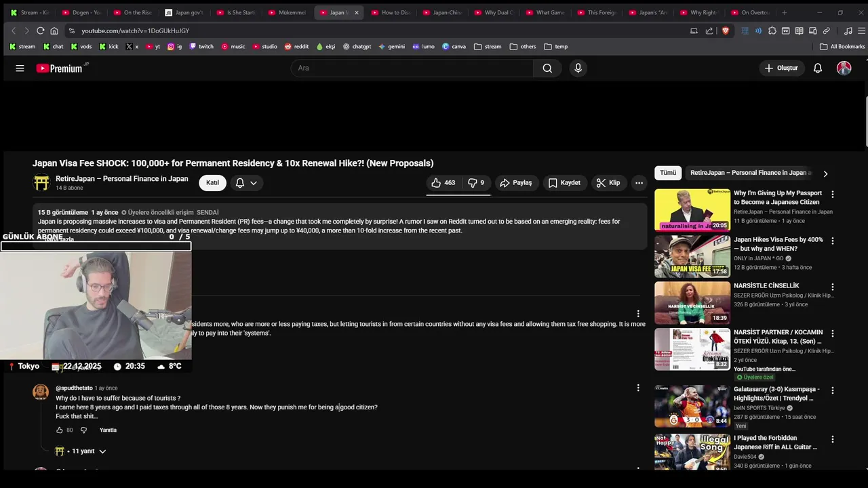Open menu for 'NARSİSTLE CİNSELLİK' video

point(833,287)
